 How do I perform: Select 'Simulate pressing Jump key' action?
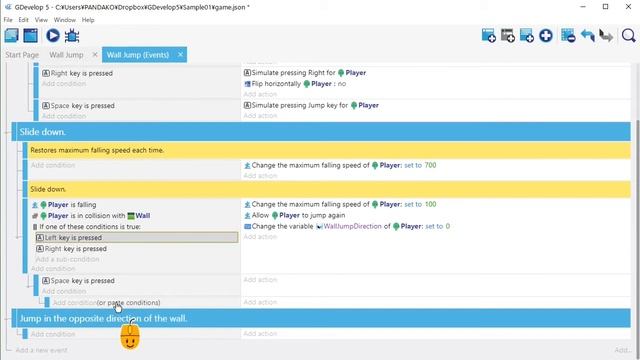coord(311,105)
